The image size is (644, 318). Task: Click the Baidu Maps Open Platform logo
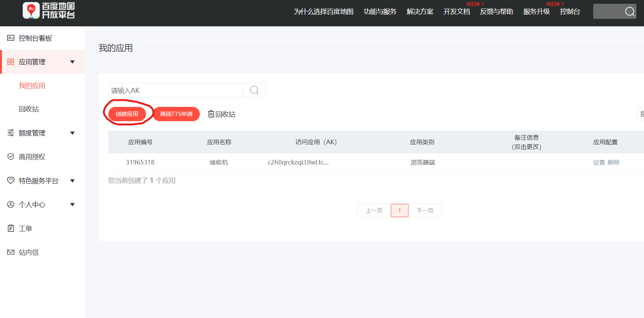(x=49, y=11)
